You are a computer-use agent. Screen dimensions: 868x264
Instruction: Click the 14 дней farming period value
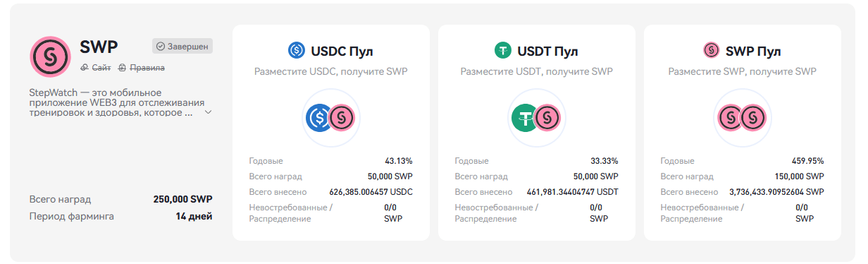coord(194,216)
